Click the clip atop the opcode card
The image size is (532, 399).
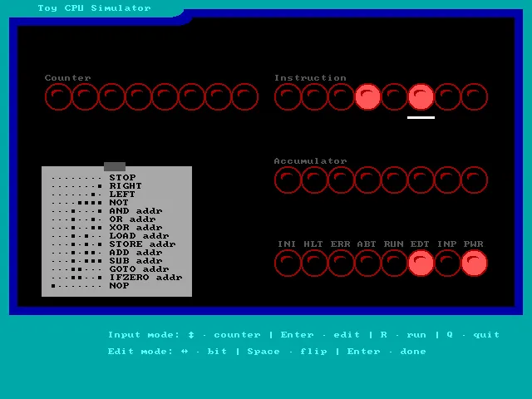[x=115, y=166]
